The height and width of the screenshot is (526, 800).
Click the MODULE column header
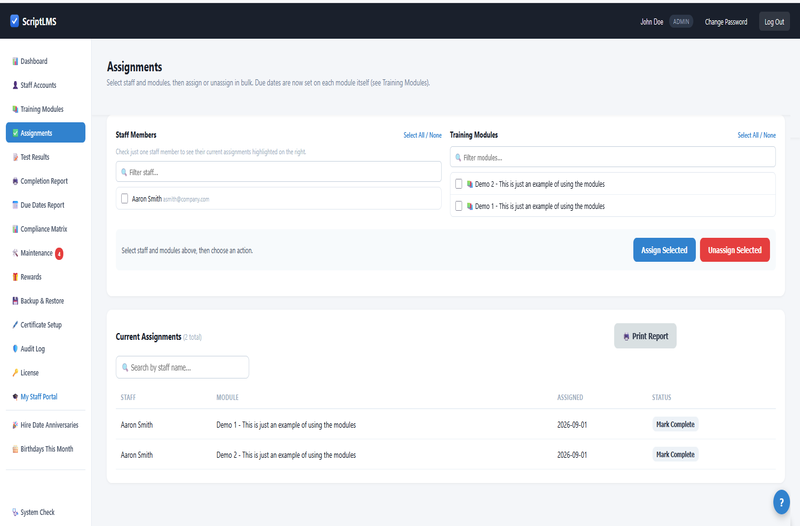tap(227, 397)
